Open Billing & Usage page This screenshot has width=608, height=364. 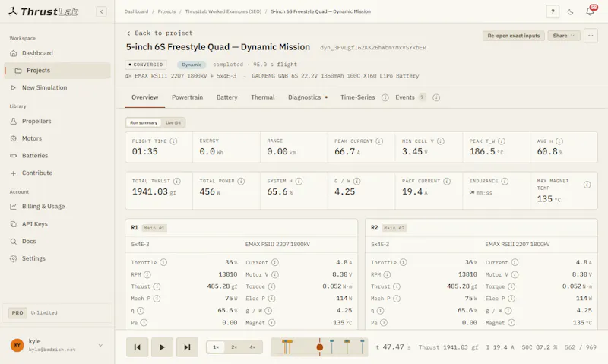pos(57,206)
